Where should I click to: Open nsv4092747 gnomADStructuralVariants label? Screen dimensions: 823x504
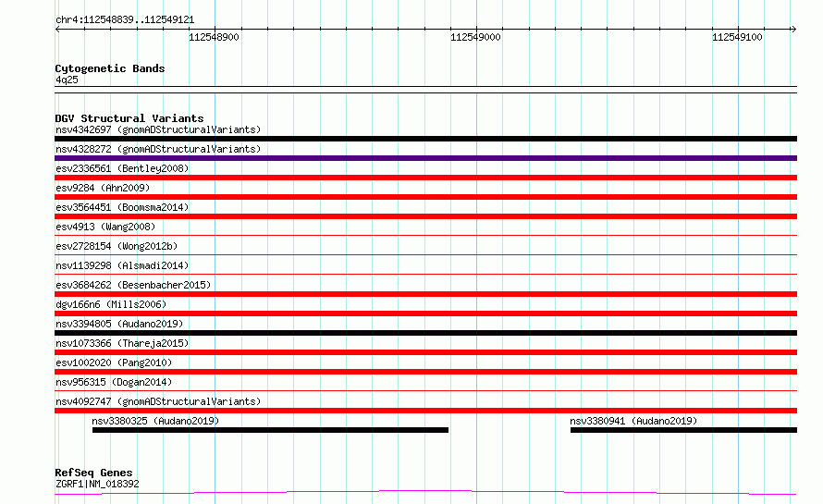click(x=158, y=401)
